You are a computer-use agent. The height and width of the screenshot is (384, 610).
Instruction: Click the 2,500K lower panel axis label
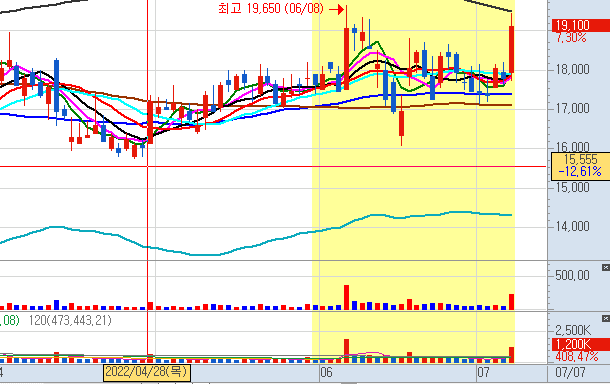(573, 331)
